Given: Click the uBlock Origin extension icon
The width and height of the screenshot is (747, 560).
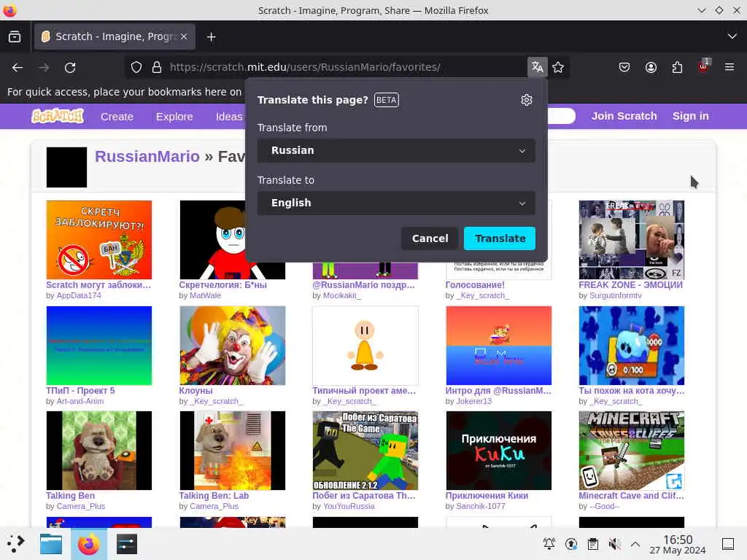Looking at the screenshot, I should point(704,66).
